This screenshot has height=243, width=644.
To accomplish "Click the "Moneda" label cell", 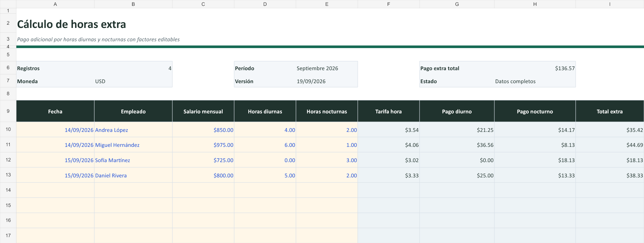I will pos(55,81).
